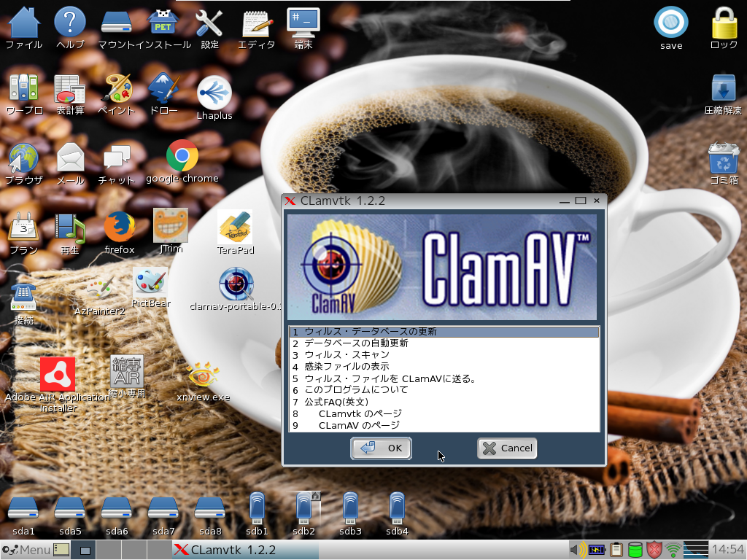Open the 圧縮解凍 archive icon
747x560 pixels.
tap(724, 87)
